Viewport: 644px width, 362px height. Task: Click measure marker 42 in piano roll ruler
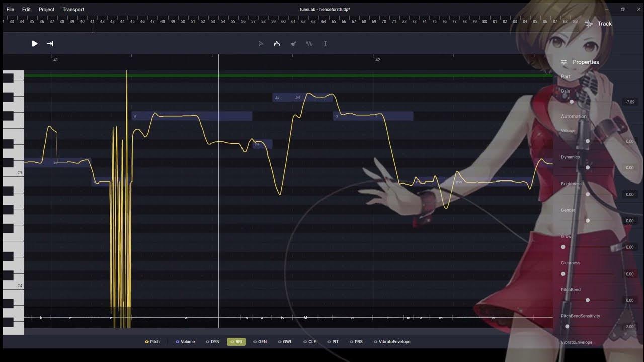[x=377, y=60]
